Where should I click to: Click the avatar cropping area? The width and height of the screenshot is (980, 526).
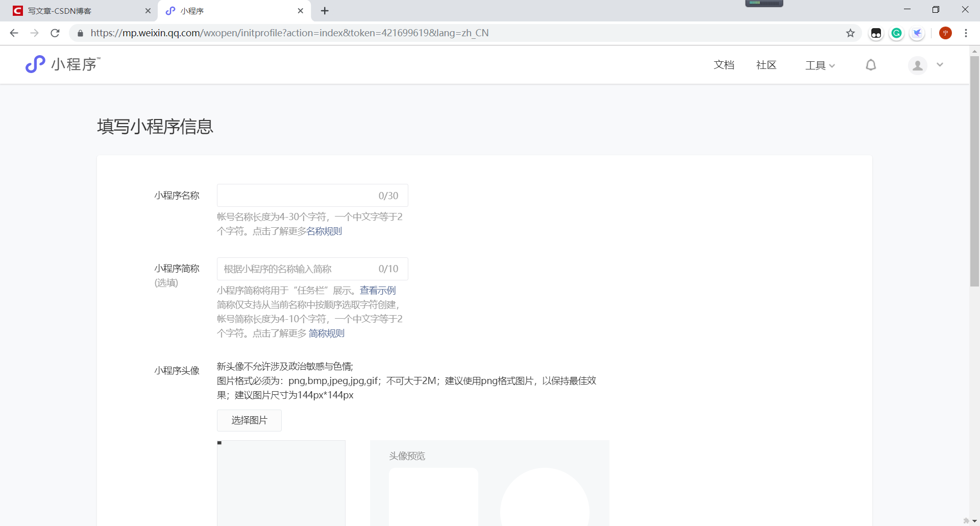point(281,483)
